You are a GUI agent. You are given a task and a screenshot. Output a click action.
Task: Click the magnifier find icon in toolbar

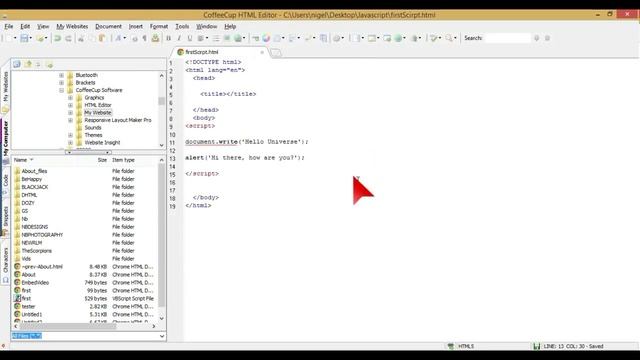449,38
